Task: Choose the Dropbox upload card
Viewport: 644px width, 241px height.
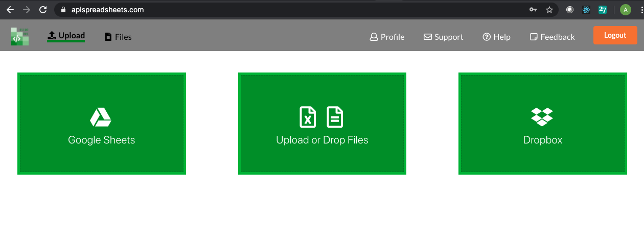Action: click(543, 124)
